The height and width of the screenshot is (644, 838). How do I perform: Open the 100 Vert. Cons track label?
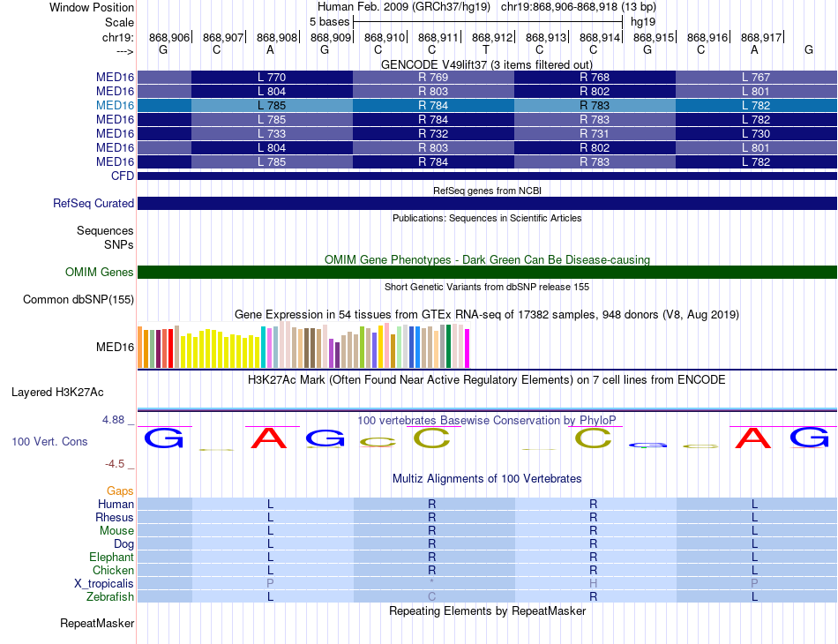[49, 441]
